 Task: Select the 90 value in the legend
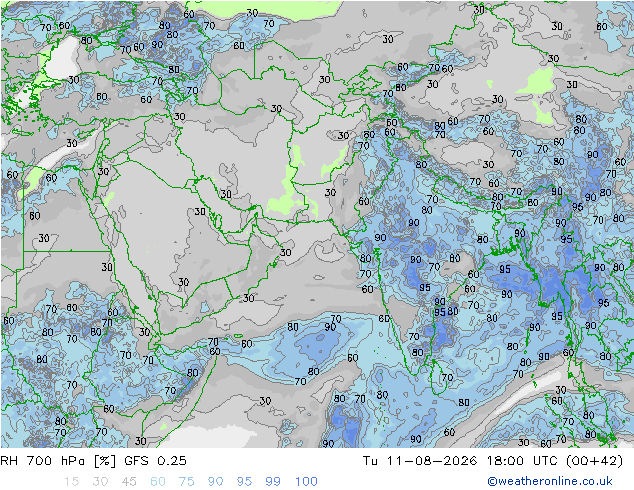point(215,481)
